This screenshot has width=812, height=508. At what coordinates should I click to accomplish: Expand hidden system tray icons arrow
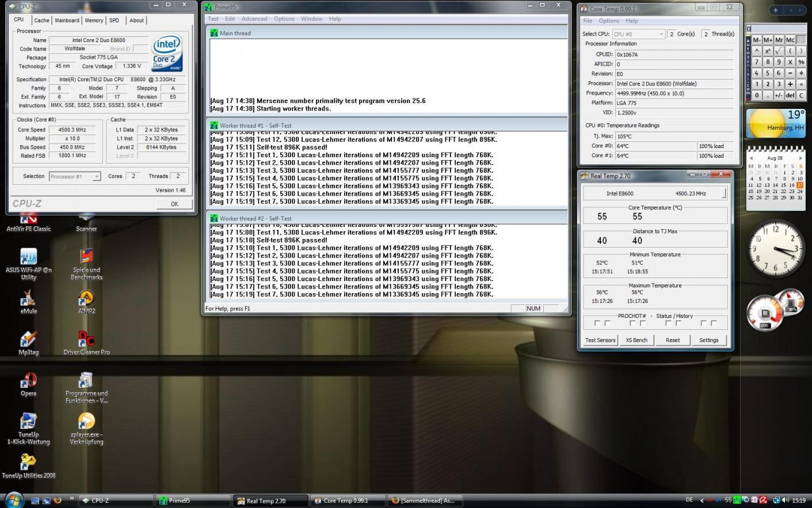702,501
